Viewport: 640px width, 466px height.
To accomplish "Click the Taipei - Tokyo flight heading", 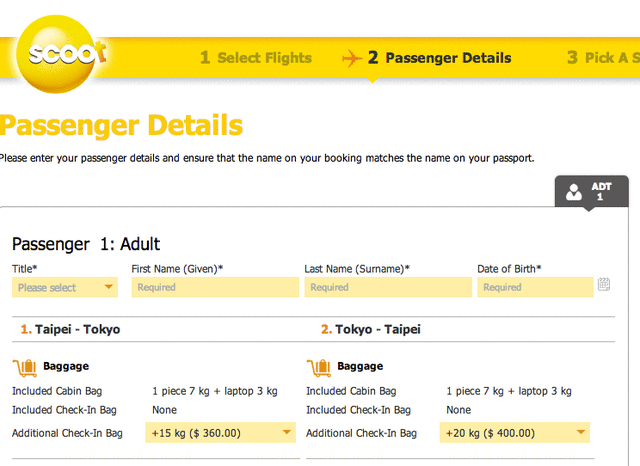I will point(70,329).
